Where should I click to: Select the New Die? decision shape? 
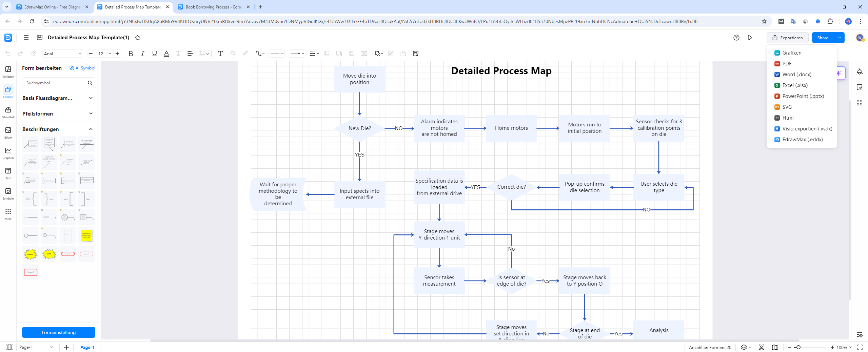[x=359, y=128]
